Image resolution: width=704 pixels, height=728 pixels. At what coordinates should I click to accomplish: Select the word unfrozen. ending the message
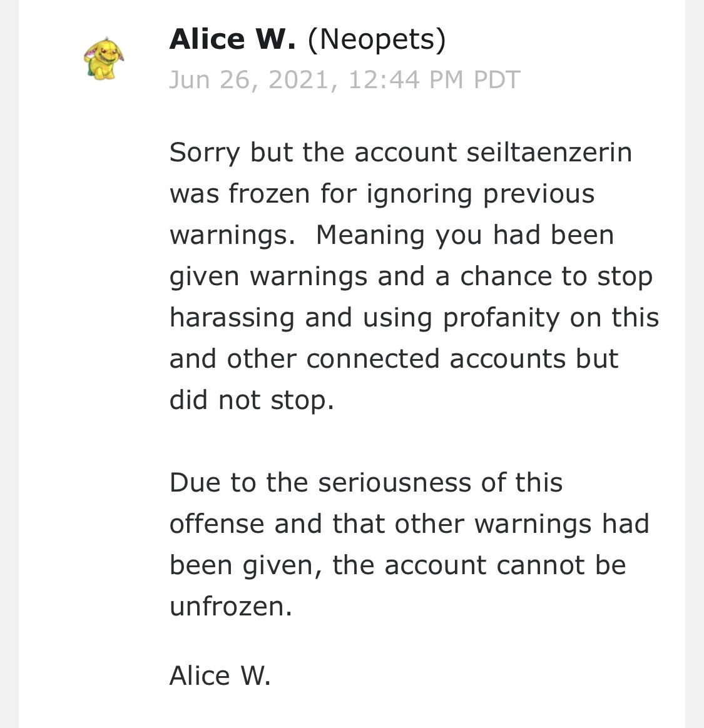click(231, 607)
